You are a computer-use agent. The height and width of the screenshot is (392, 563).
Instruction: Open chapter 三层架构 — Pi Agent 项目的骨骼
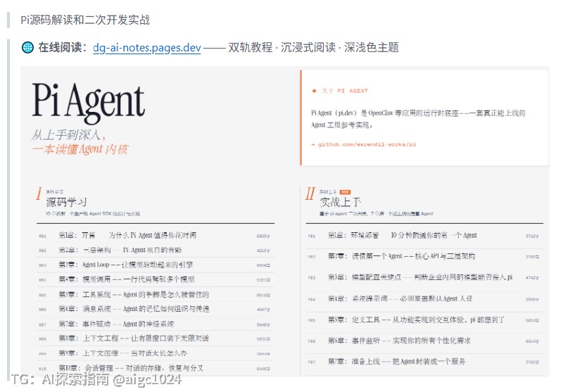pos(155,251)
